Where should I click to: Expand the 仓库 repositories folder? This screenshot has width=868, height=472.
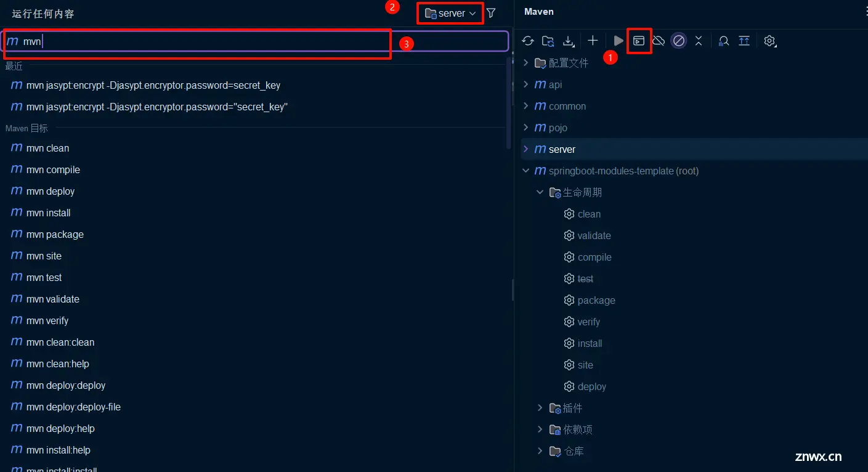540,451
